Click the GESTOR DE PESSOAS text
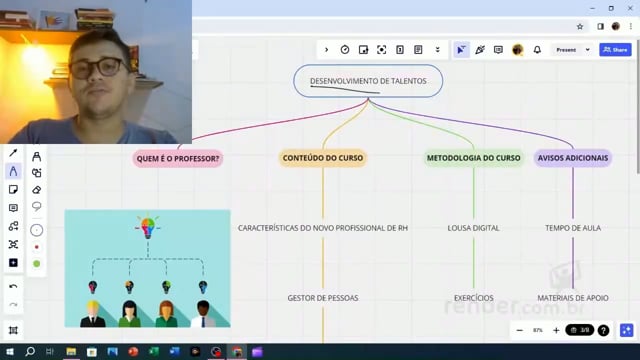 [323, 298]
